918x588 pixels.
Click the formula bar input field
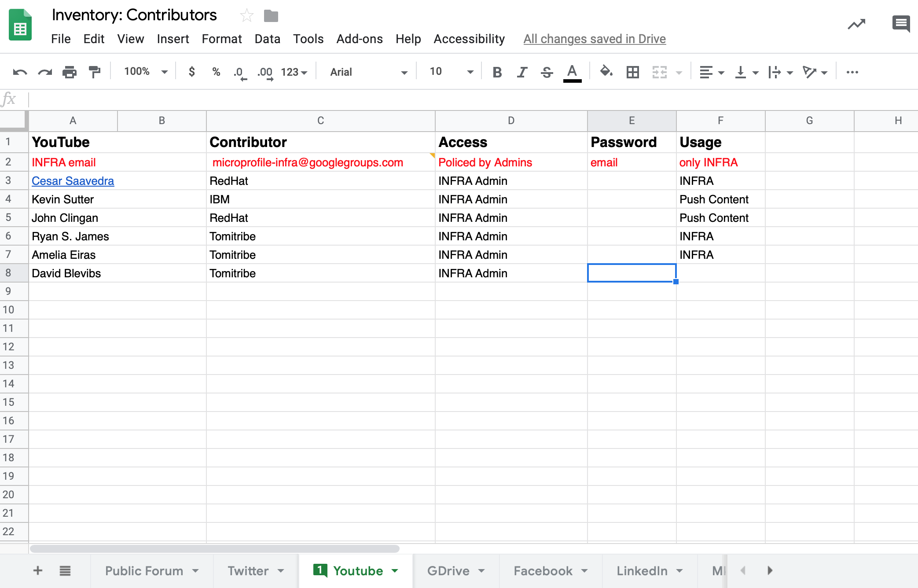440,99
